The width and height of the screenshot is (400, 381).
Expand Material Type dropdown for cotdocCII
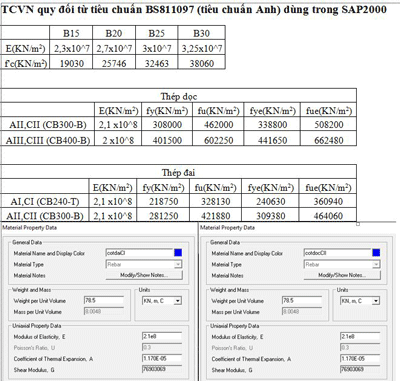point(376,264)
